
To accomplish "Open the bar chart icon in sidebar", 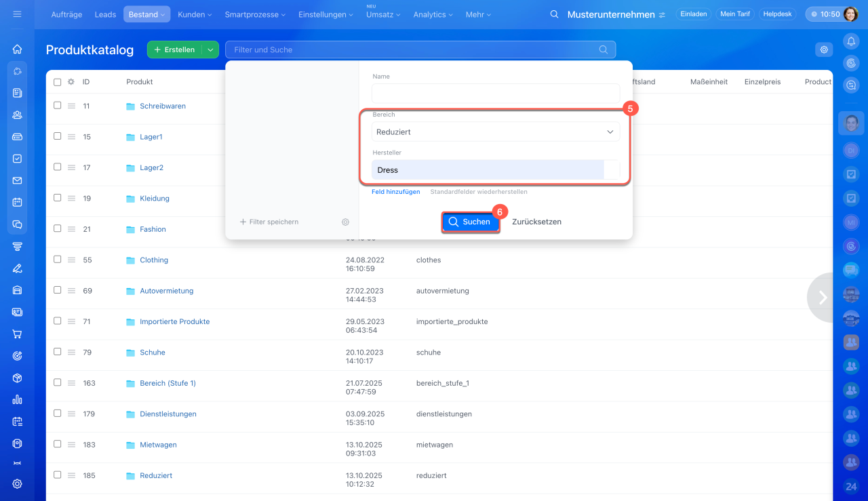I will click(17, 399).
